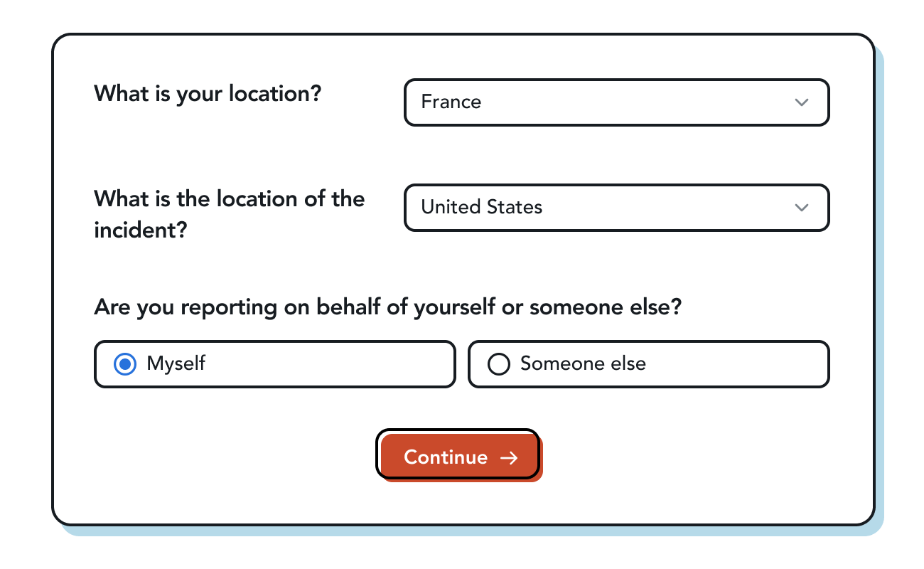Click the "What is the location of the incident?" label

(x=229, y=213)
